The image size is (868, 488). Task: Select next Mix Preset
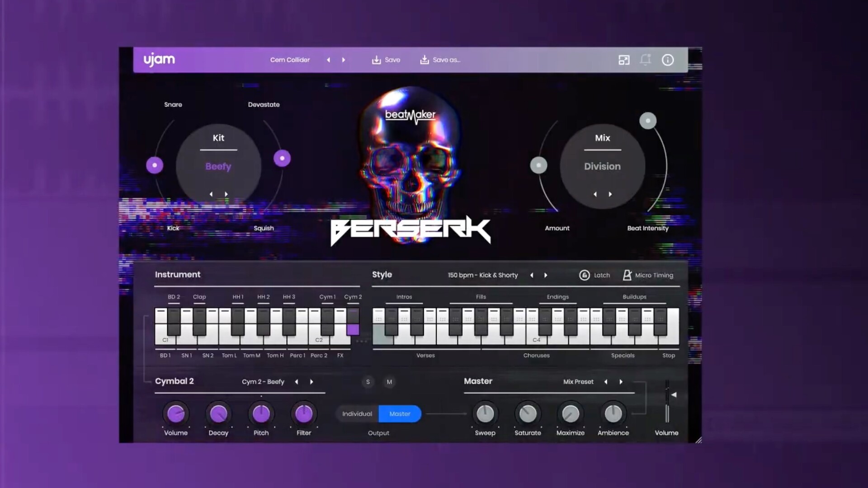(621, 382)
